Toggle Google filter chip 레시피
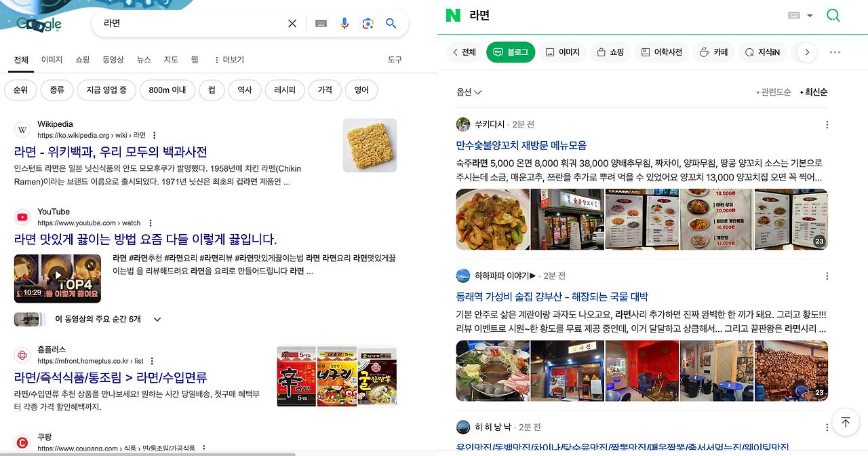 click(x=285, y=90)
